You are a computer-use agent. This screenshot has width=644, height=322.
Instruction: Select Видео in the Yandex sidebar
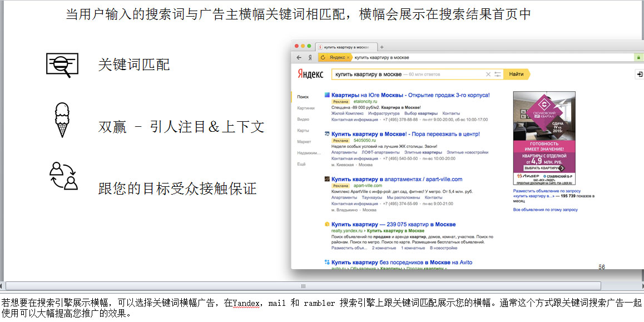coord(303,119)
